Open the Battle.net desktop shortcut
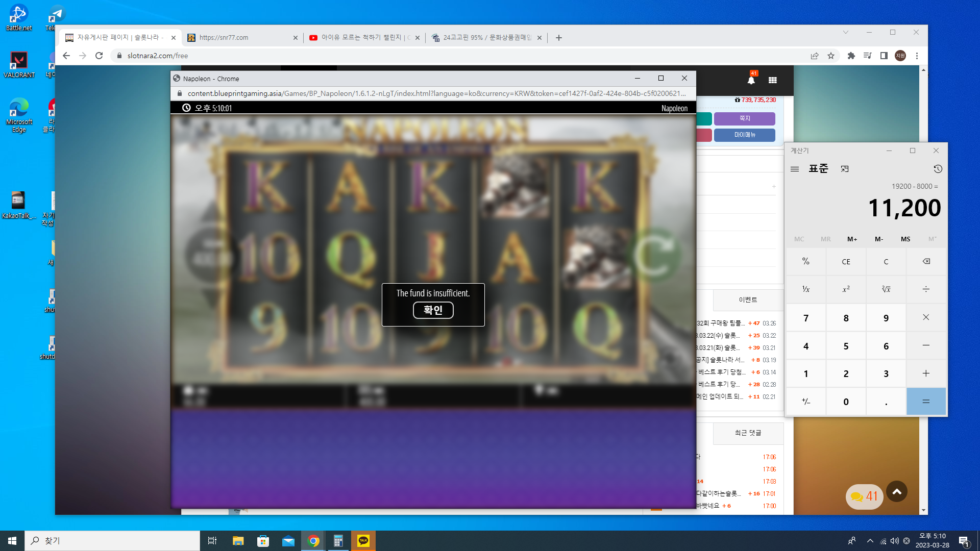The height and width of the screenshot is (551, 980). click(x=19, y=18)
